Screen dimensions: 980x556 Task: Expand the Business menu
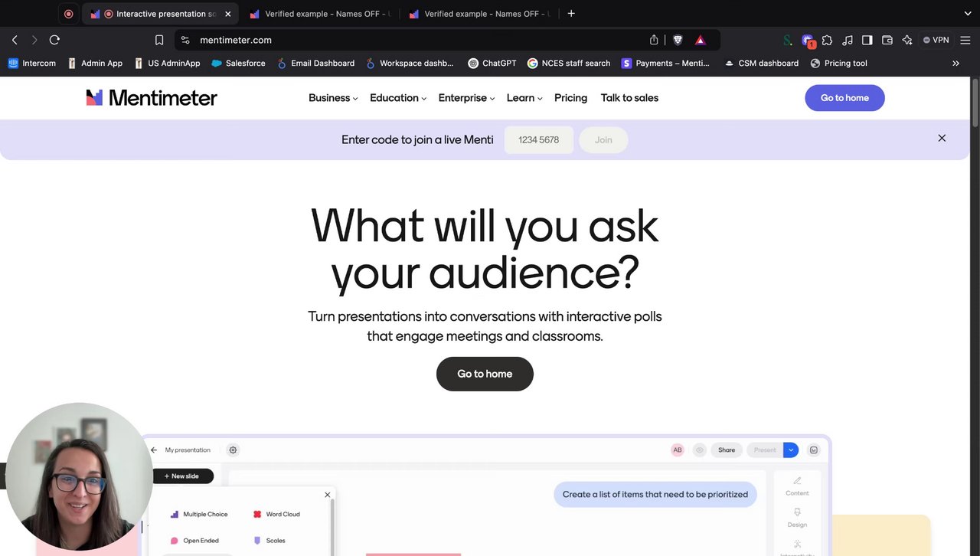(x=333, y=97)
